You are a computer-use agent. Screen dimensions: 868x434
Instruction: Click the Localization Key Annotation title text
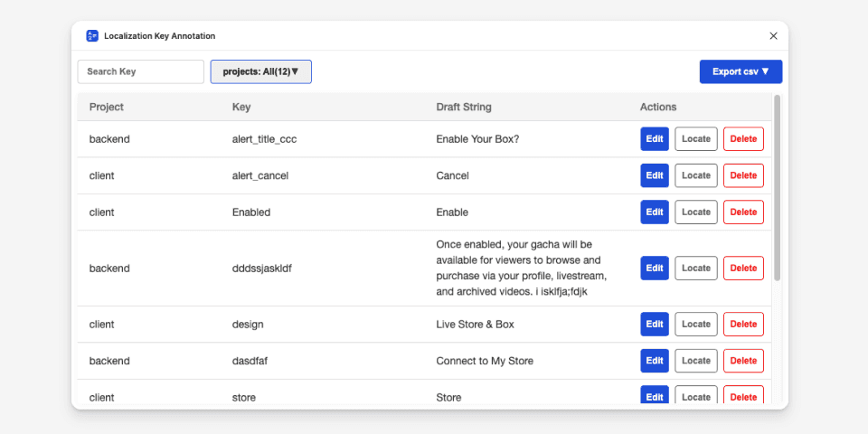[x=159, y=36]
